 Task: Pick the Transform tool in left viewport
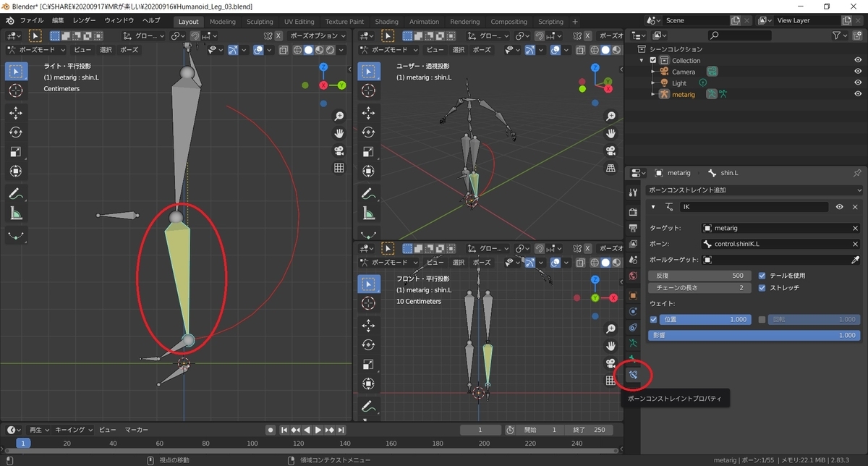click(16, 171)
